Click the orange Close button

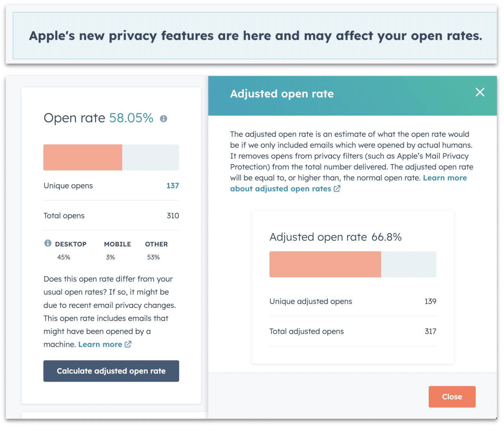452,397
